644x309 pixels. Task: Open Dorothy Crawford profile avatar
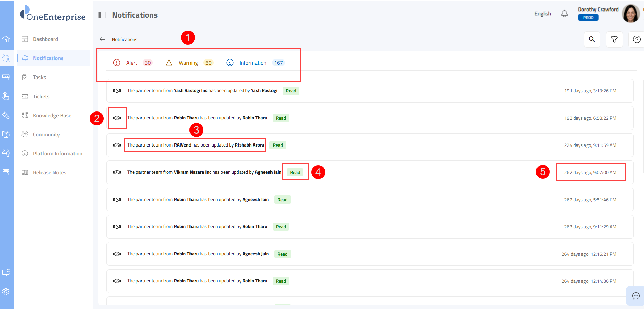click(x=630, y=14)
